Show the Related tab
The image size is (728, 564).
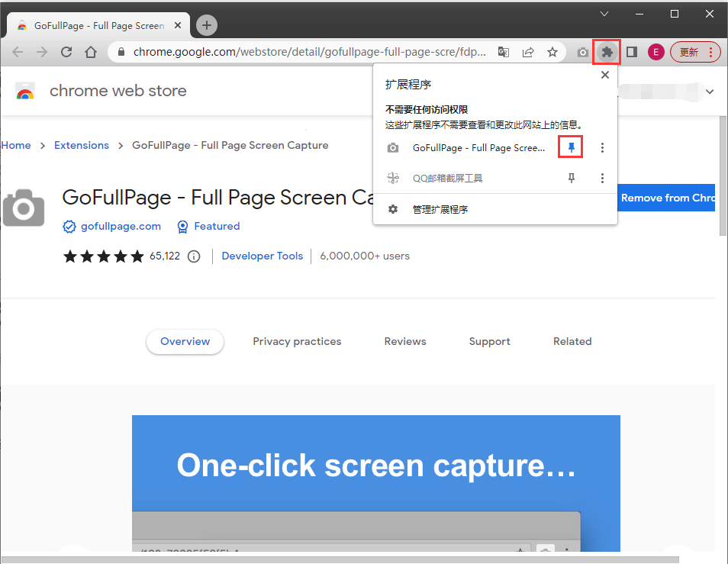(572, 342)
